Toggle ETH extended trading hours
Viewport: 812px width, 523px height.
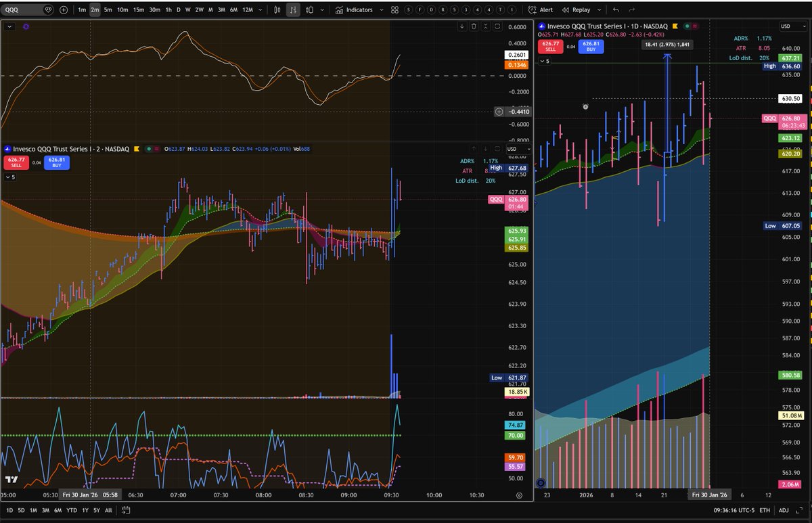coord(765,509)
